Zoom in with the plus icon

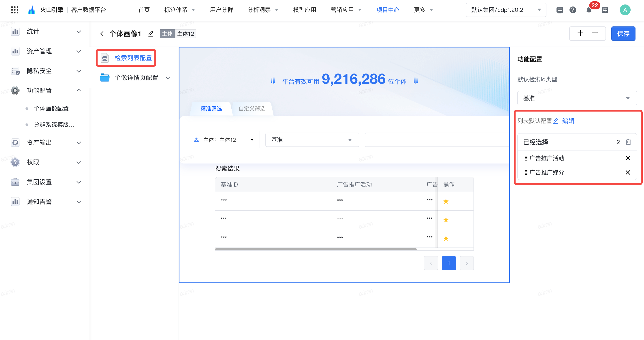(580, 33)
